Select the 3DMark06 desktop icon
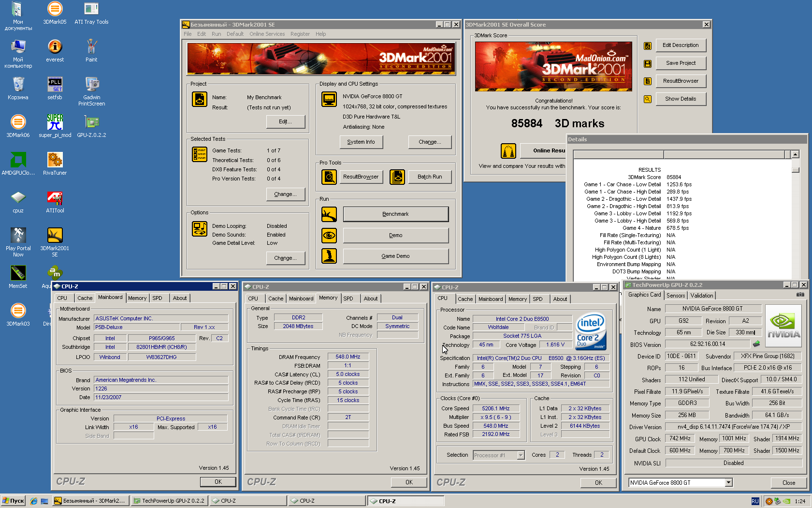 (x=18, y=126)
